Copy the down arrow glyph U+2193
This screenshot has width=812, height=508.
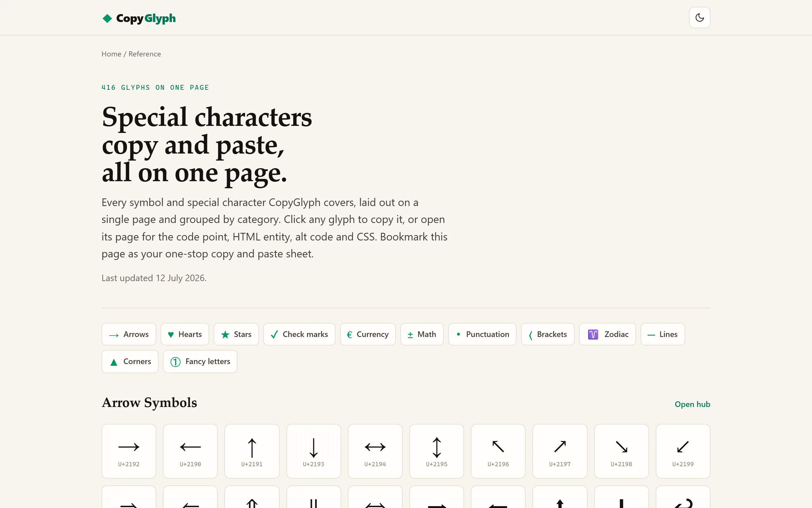pyautogui.click(x=314, y=451)
